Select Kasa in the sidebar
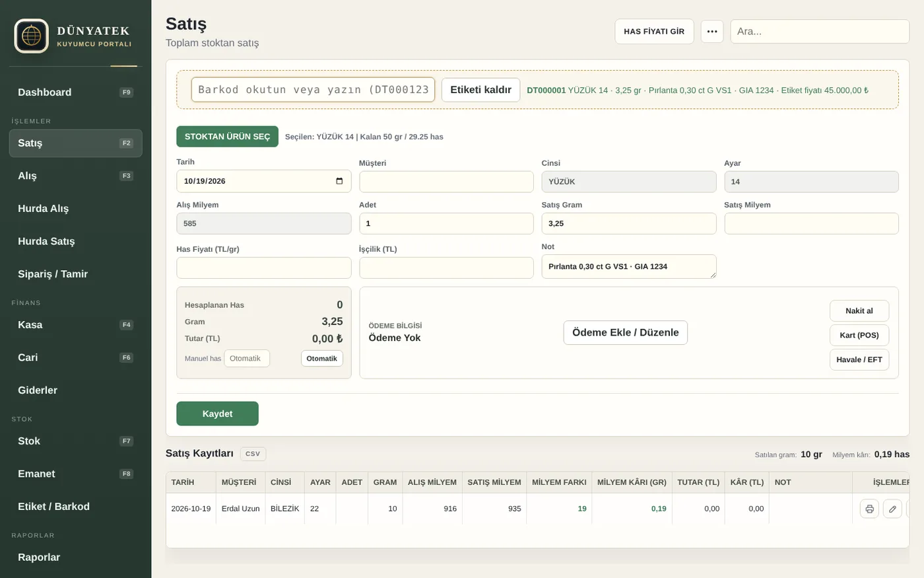The image size is (924, 578). [x=76, y=325]
